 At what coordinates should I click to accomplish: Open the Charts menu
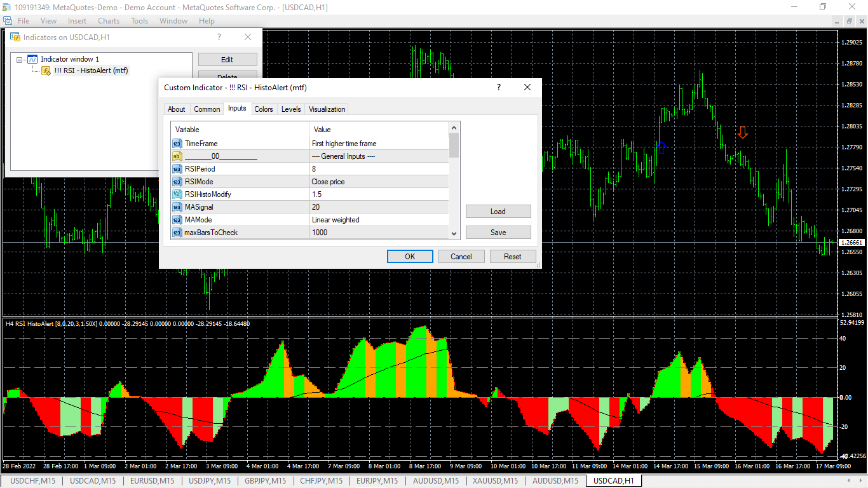109,21
